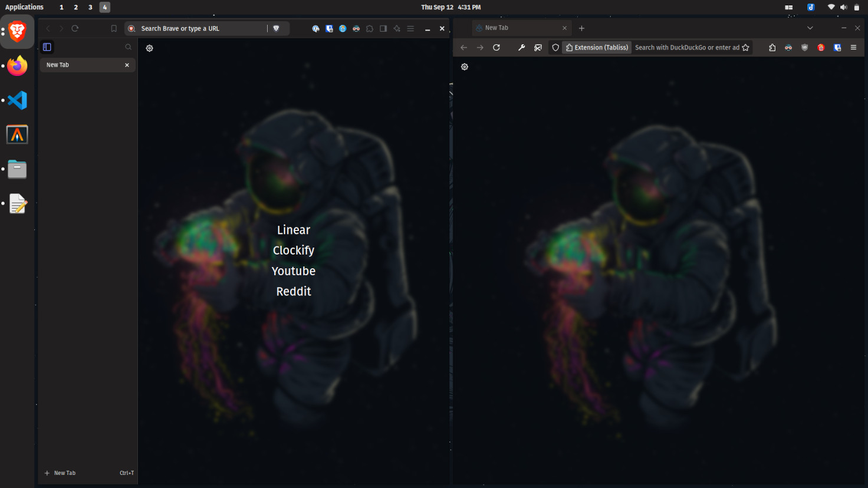
Task: Switch to workspace 3
Action: (90, 7)
